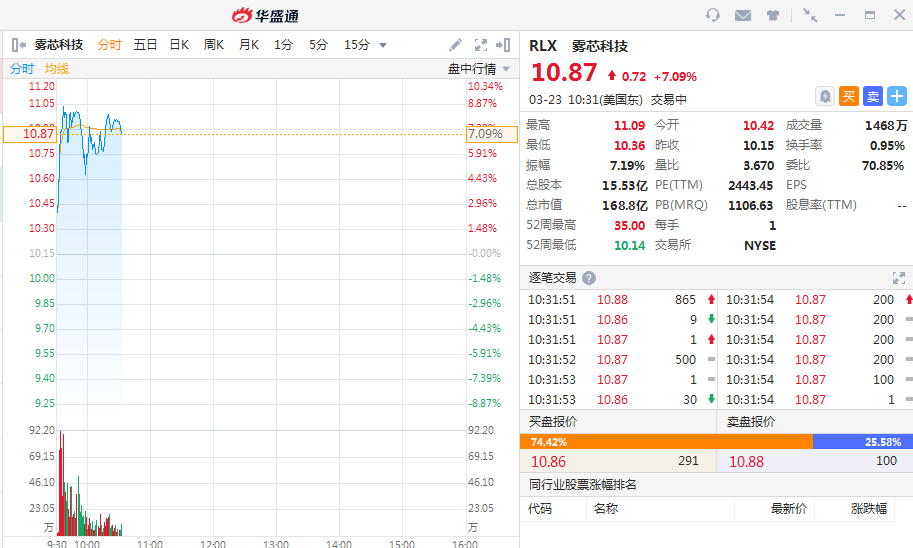Select the 五日 chart tab
Screen dimensions: 913x548
tap(145, 45)
